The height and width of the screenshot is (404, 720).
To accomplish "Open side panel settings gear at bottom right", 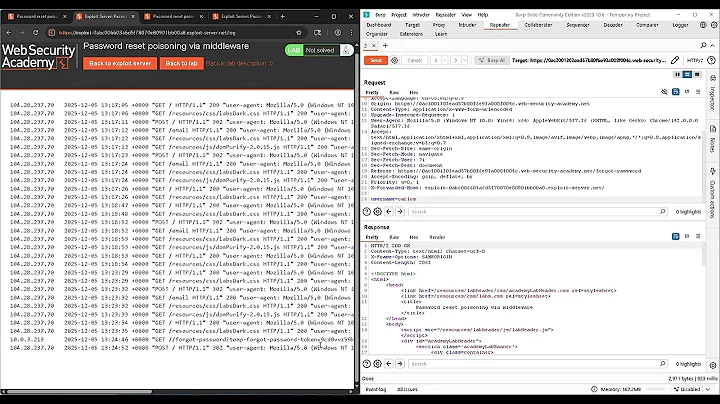I will tap(713, 365).
